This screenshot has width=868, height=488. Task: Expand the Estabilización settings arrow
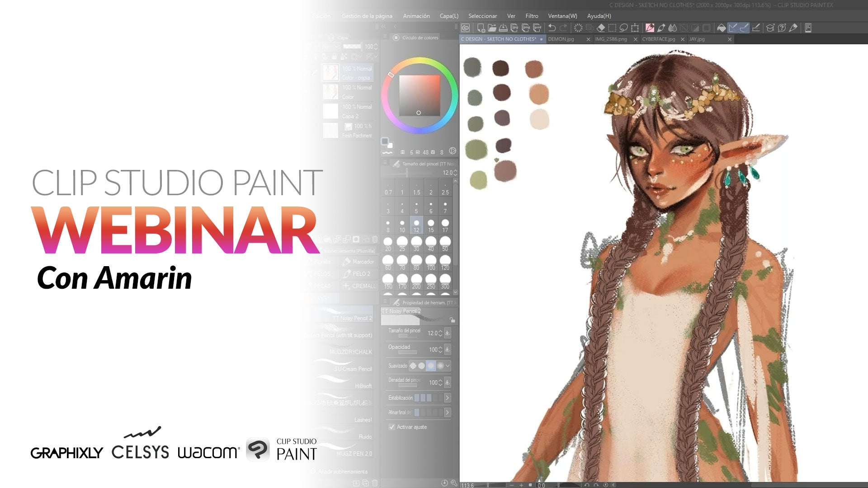(447, 398)
